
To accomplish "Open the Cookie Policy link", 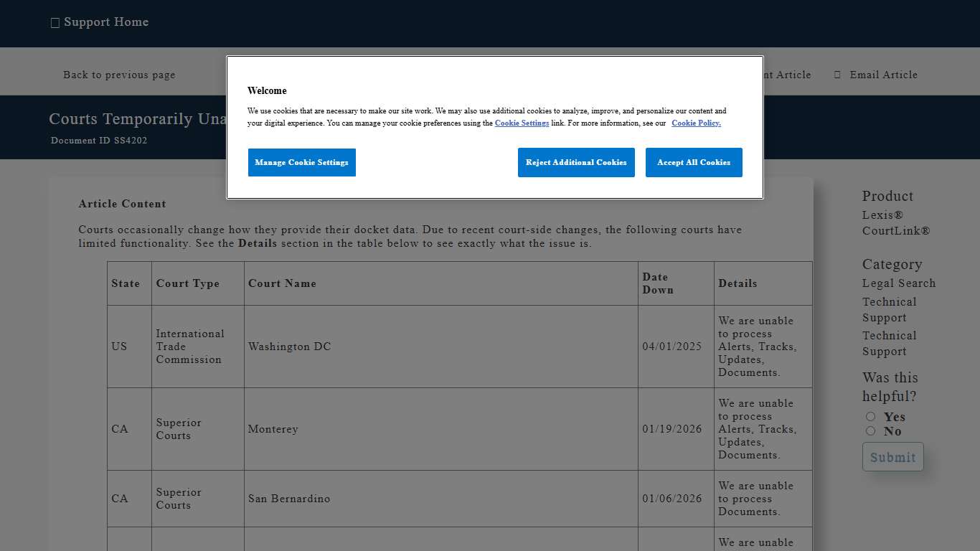I will [x=695, y=123].
